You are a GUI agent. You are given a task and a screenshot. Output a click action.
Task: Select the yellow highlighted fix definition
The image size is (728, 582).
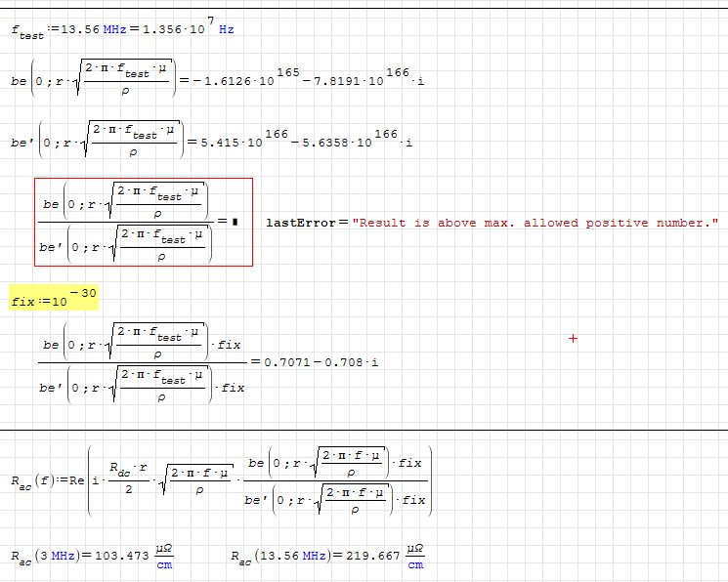54,298
